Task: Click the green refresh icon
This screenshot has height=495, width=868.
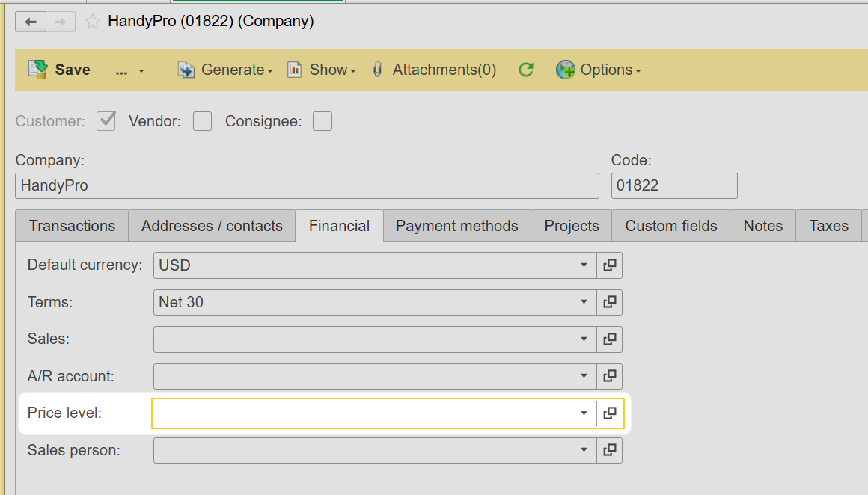Action: (526, 70)
